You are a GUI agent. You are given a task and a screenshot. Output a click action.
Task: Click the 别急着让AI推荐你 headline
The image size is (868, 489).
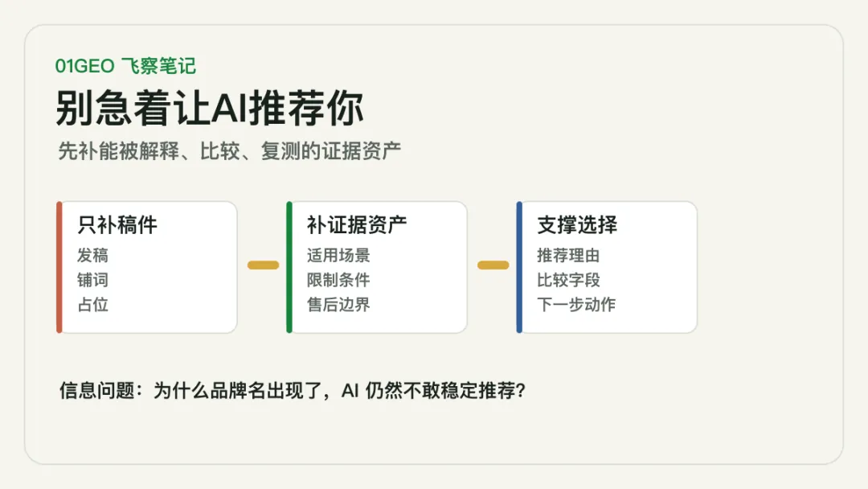tap(209, 108)
